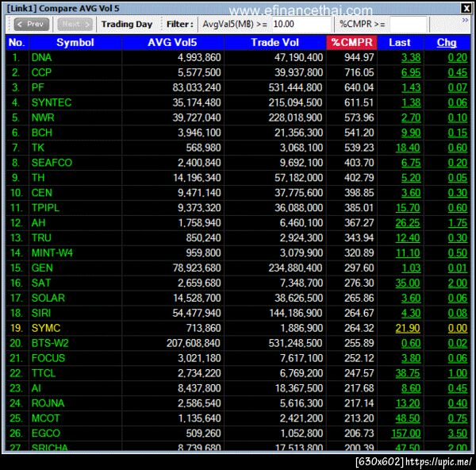Viewport: 476px width, 470px height.
Task: Open SYMC last price 21.90 link
Action: pos(408,328)
